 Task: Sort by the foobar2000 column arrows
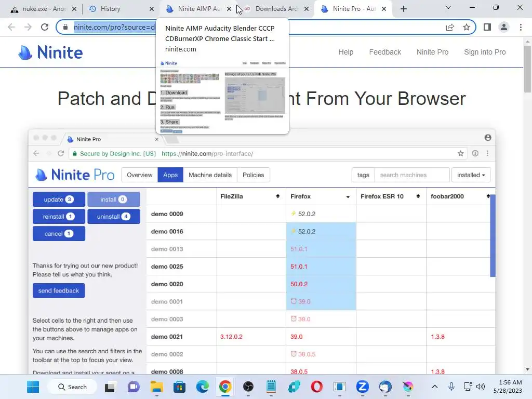488,196
